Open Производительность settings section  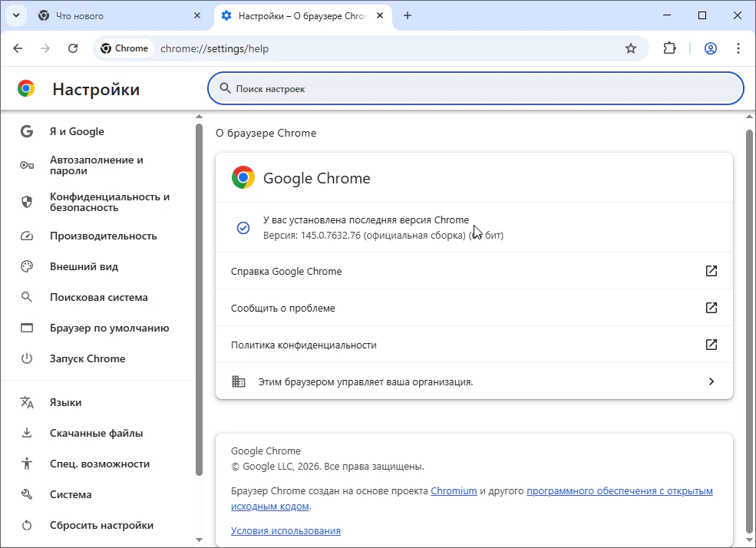(103, 236)
